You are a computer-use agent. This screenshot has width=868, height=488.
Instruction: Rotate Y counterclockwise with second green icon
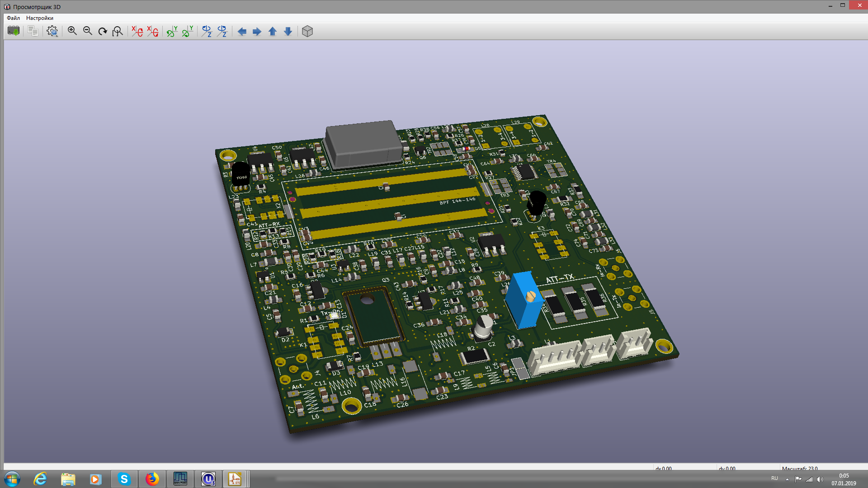(x=187, y=31)
